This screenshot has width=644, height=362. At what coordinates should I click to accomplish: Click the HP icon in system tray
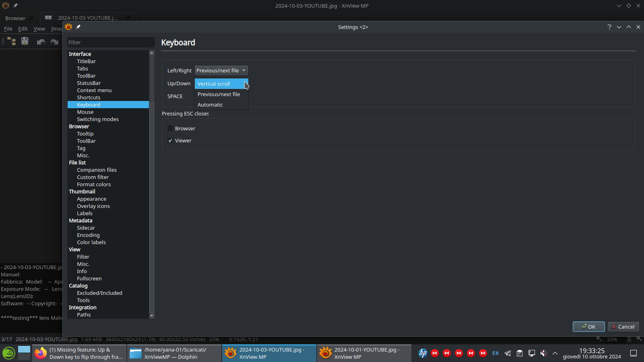click(423, 353)
